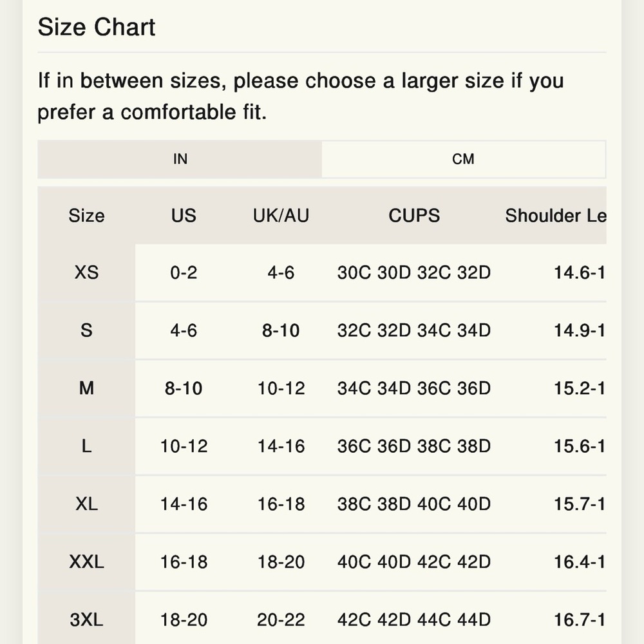Viewport: 644px width, 644px height.
Task: Click cups cell 36C 36D 38C 38D
Action: (x=414, y=446)
